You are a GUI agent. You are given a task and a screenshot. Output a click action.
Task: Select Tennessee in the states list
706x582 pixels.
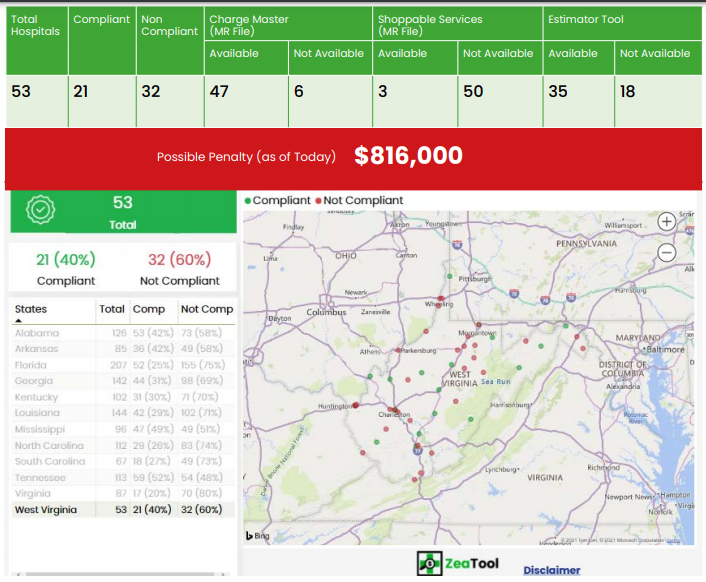[x=40, y=477]
